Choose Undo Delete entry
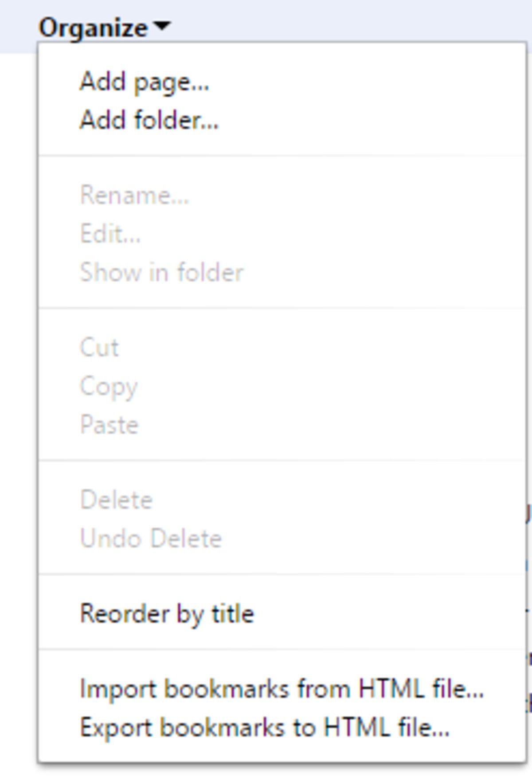 [x=151, y=538]
